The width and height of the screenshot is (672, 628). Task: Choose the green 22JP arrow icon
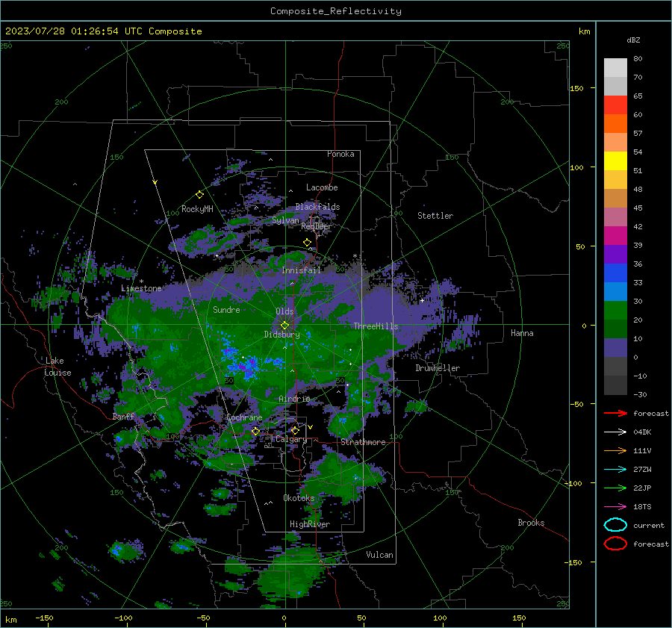coord(615,488)
